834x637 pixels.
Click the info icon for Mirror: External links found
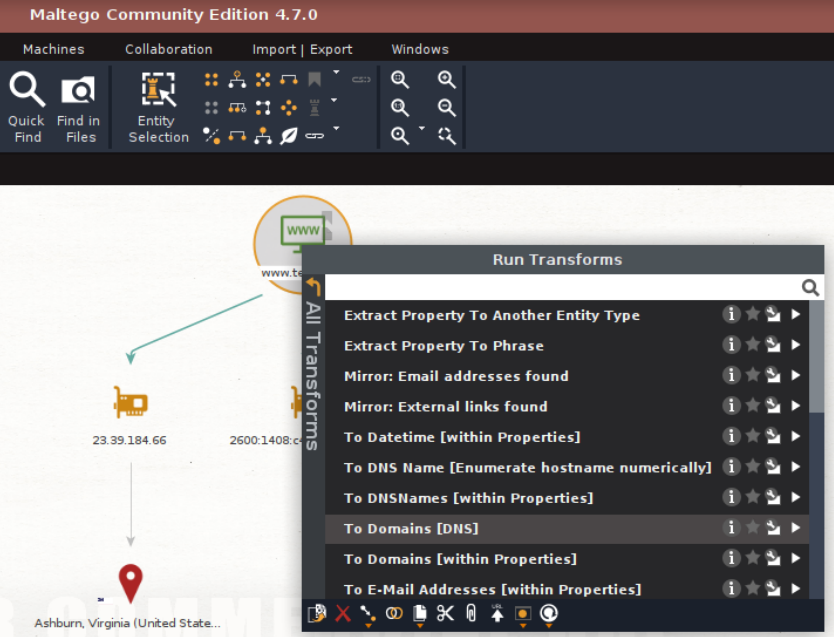[731, 406]
